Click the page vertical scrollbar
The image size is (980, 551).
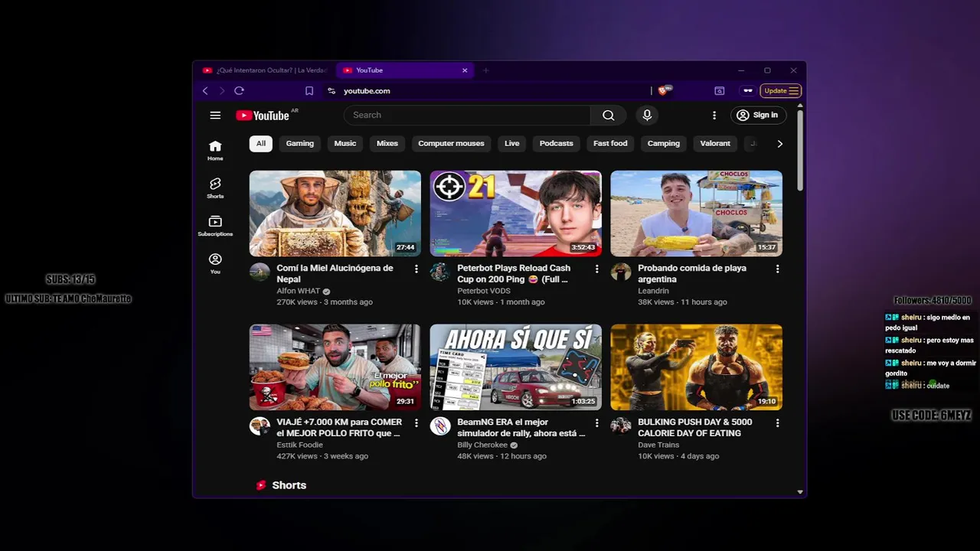pos(800,151)
